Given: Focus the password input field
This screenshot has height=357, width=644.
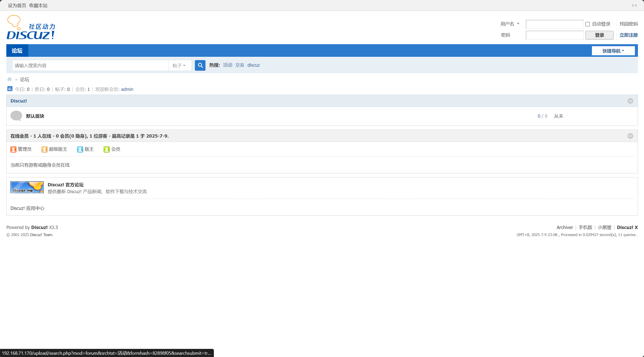Looking at the screenshot, I should coord(555,35).
